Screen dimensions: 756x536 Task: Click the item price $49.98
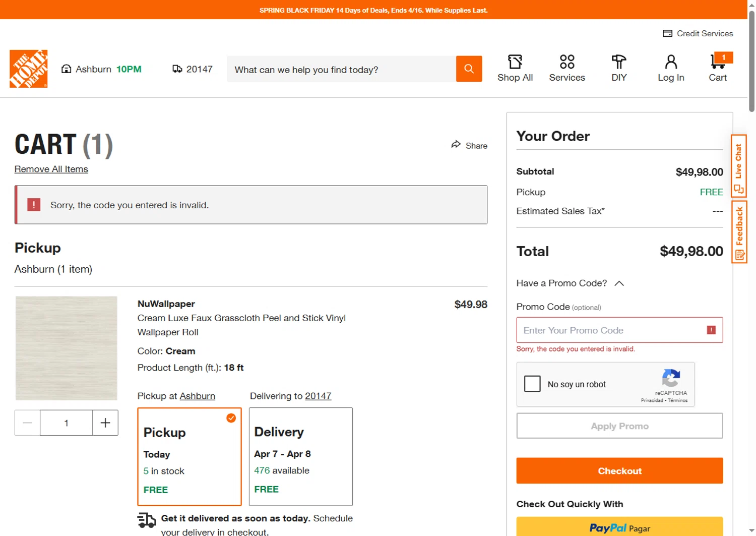(x=471, y=304)
